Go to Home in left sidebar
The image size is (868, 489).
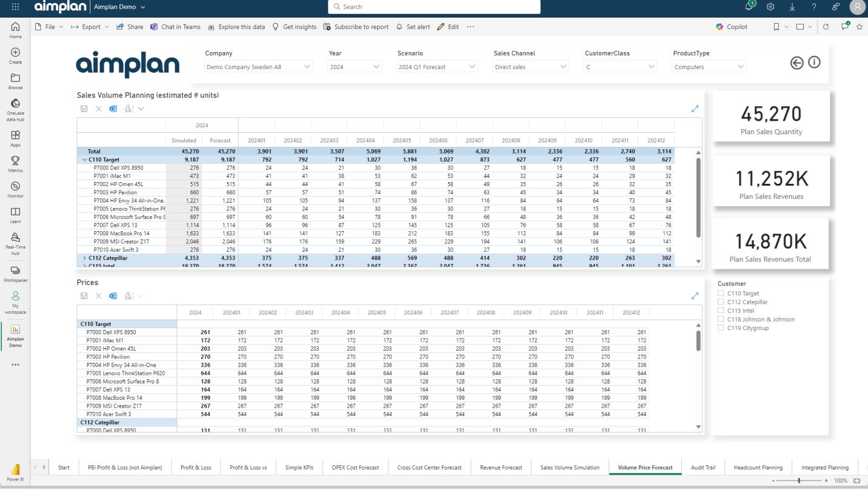tap(15, 30)
